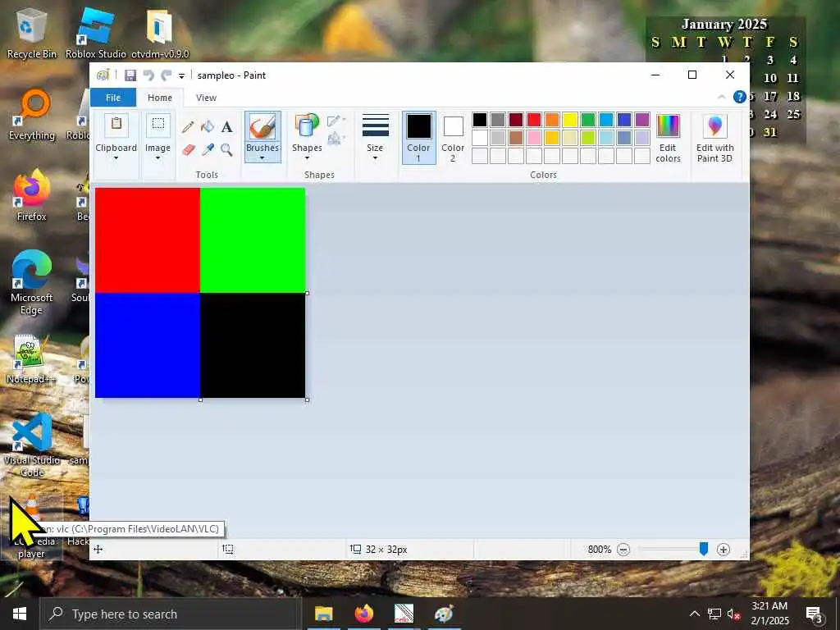Pick the yellow color swatch
840x630 pixels.
pyautogui.click(x=570, y=120)
